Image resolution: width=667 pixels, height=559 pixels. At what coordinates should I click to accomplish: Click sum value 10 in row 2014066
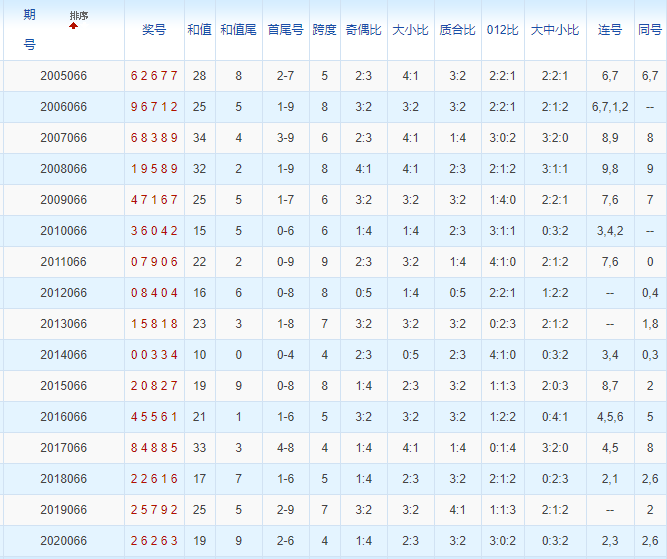[200, 355]
